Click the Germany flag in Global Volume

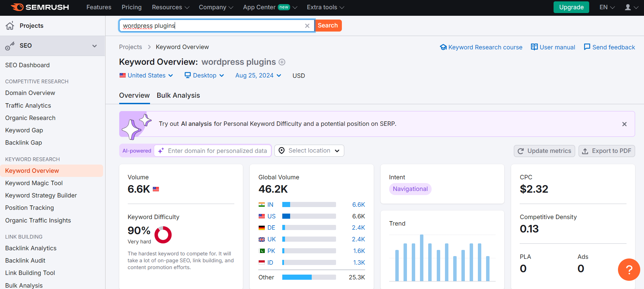coord(262,228)
